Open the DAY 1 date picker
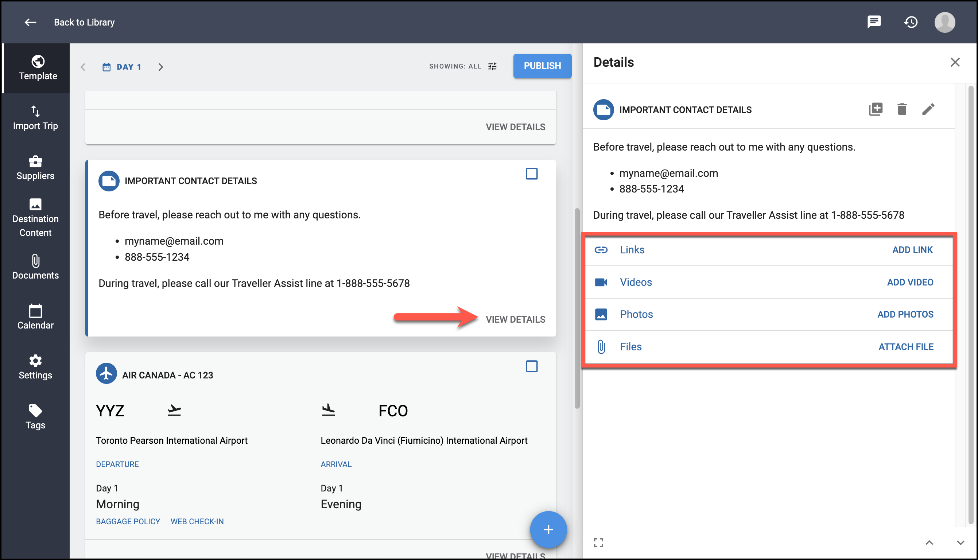 tap(122, 67)
